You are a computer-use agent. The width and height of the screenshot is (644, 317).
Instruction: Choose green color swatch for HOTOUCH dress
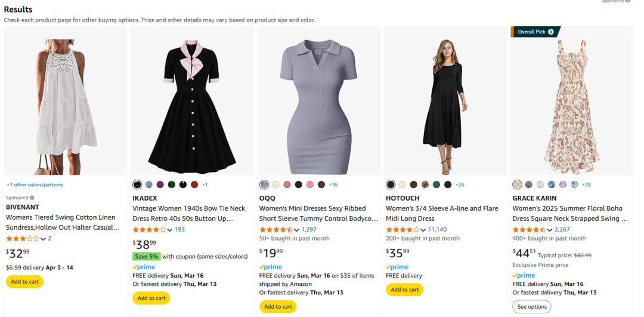[x=436, y=184]
